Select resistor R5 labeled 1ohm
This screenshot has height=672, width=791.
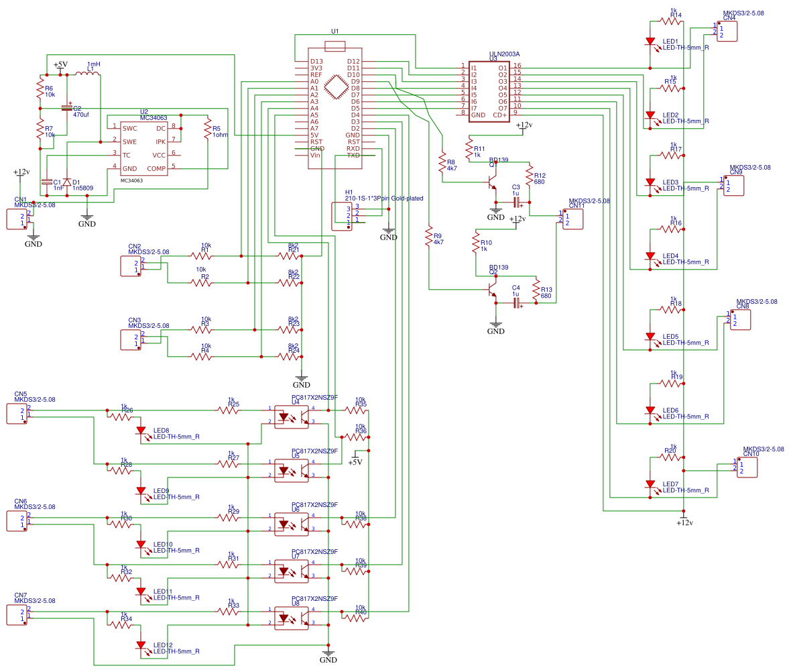[x=207, y=129]
